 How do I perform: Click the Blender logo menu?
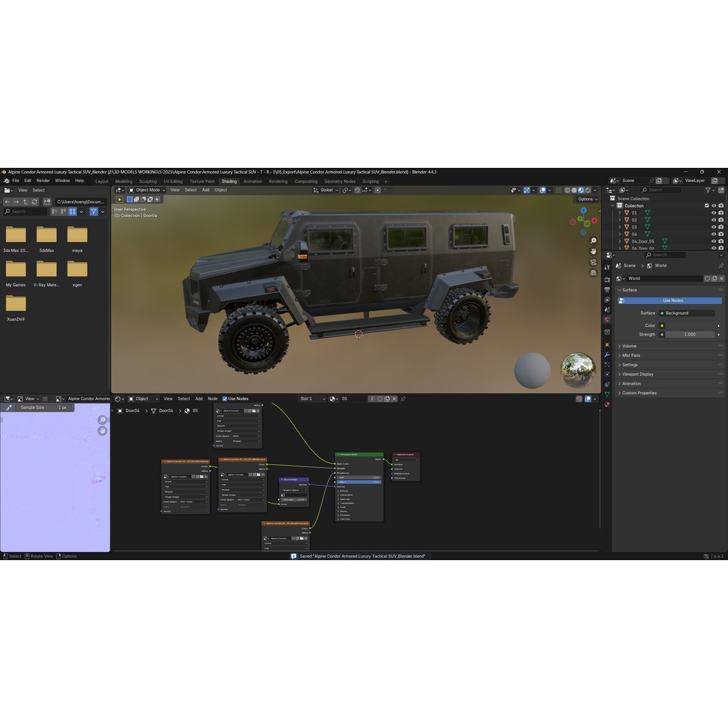(x=6, y=181)
